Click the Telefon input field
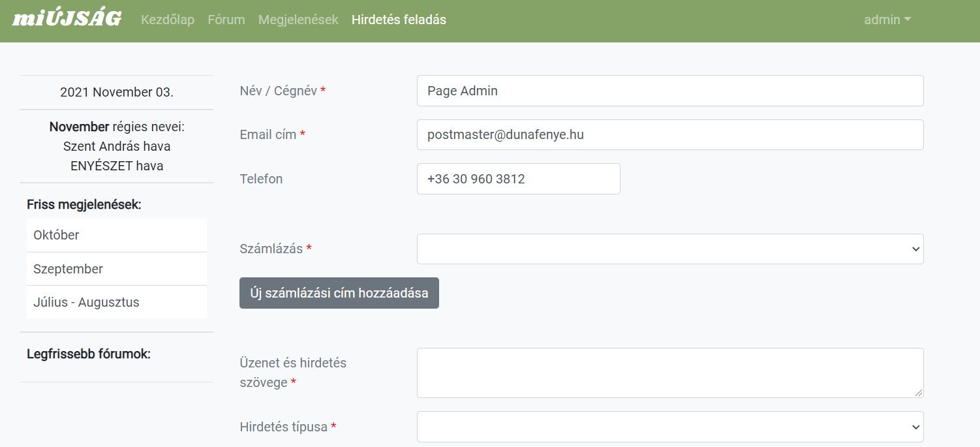Viewport: 980px width, 447px height. (519, 179)
